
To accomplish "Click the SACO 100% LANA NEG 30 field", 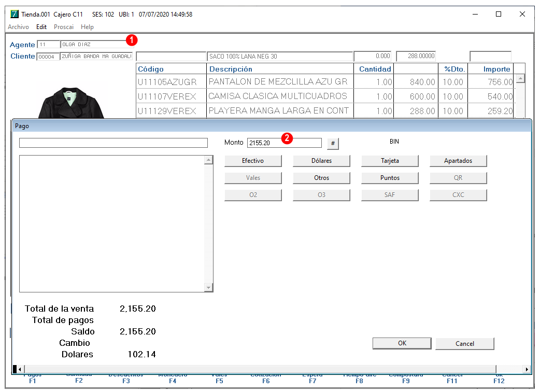I will click(x=280, y=56).
